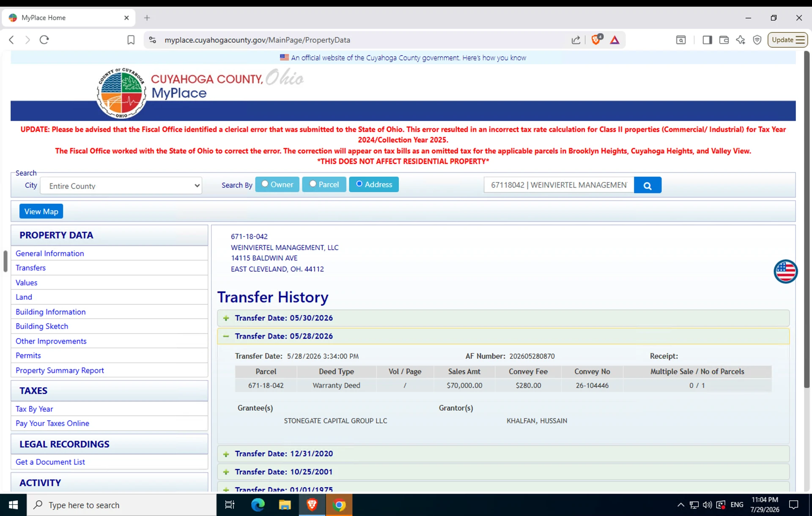812x516 pixels.
Task: Click the browser address bar URL
Action: pyautogui.click(x=257, y=40)
